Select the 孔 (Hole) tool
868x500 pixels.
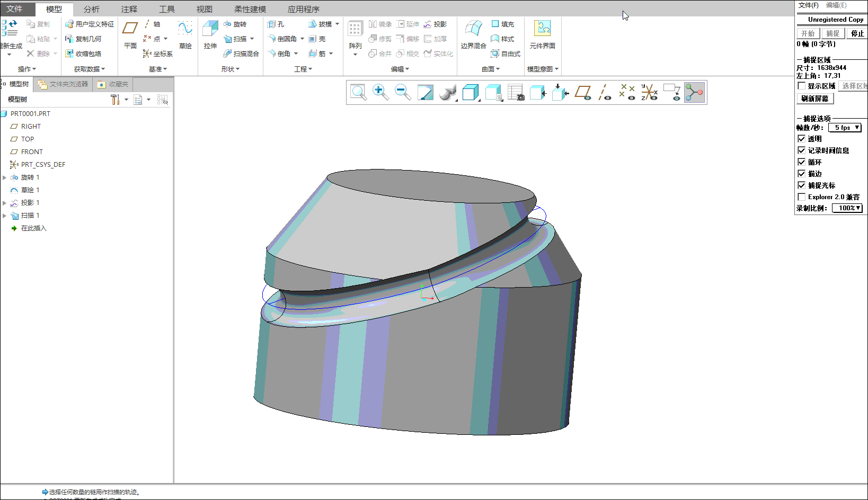pyautogui.click(x=276, y=24)
